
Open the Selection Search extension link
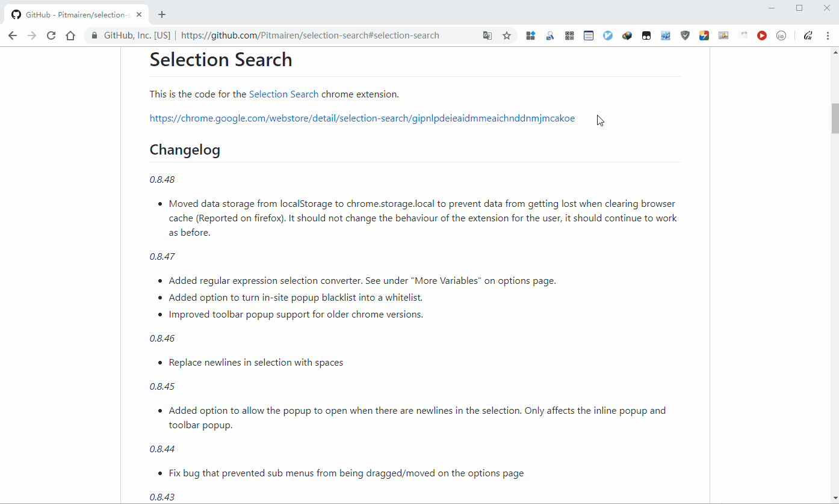tap(283, 94)
